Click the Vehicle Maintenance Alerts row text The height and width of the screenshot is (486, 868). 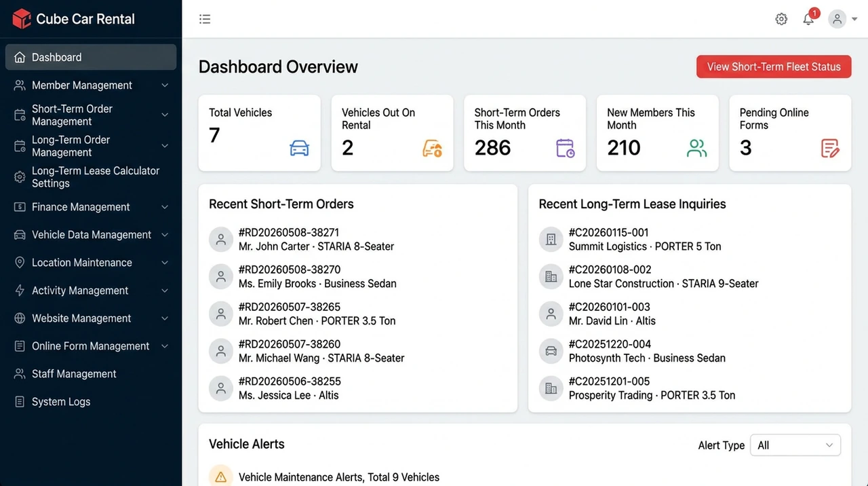click(339, 477)
